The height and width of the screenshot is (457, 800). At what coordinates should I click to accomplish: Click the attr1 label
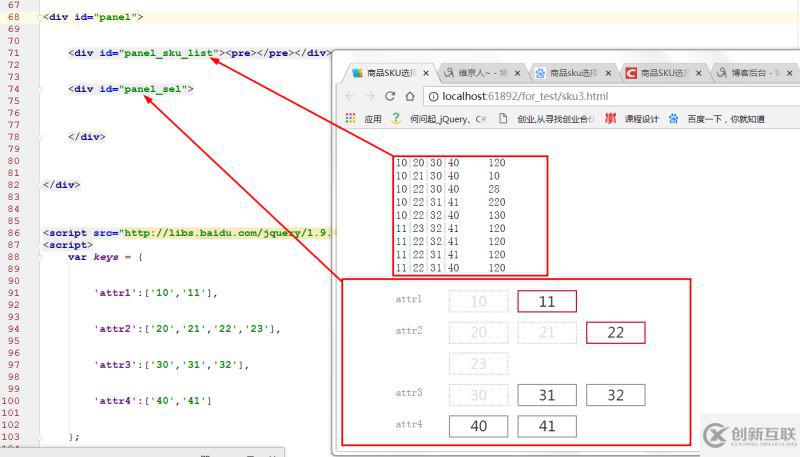(409, 299)
